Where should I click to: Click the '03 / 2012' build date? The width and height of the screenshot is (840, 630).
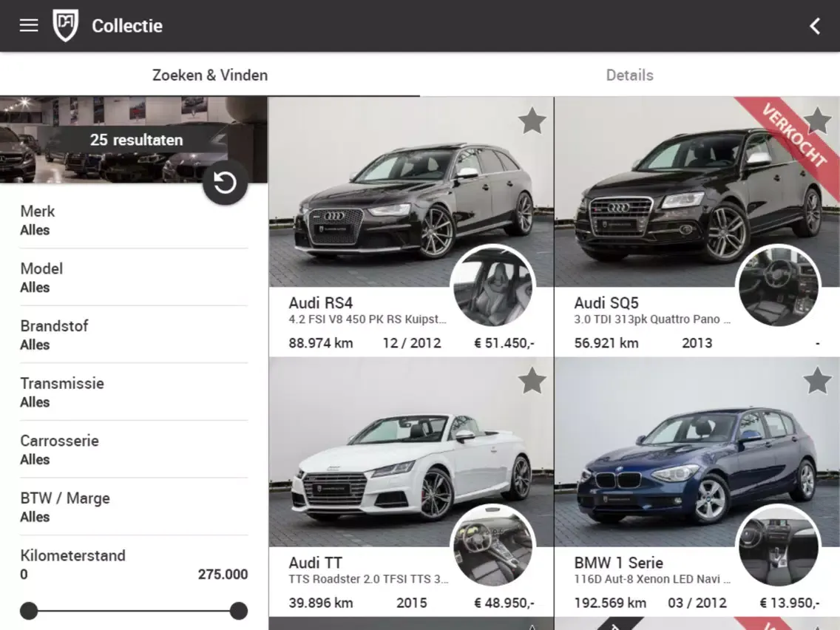(697, 603)
